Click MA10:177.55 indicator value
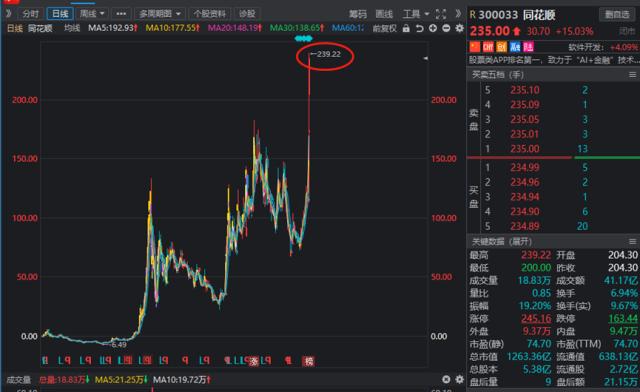Image resolution: width=640 pixels, height=392 pixels. [173, 28]
